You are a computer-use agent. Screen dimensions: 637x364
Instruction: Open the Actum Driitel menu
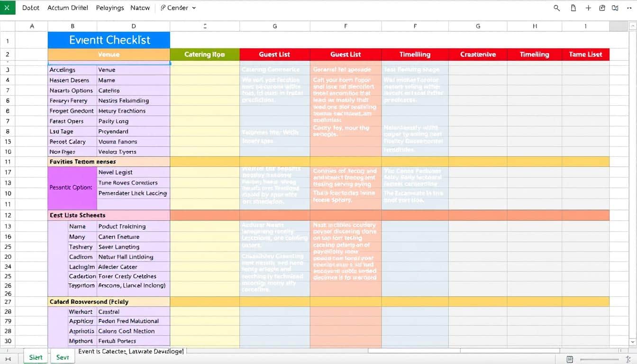(68, 8)
